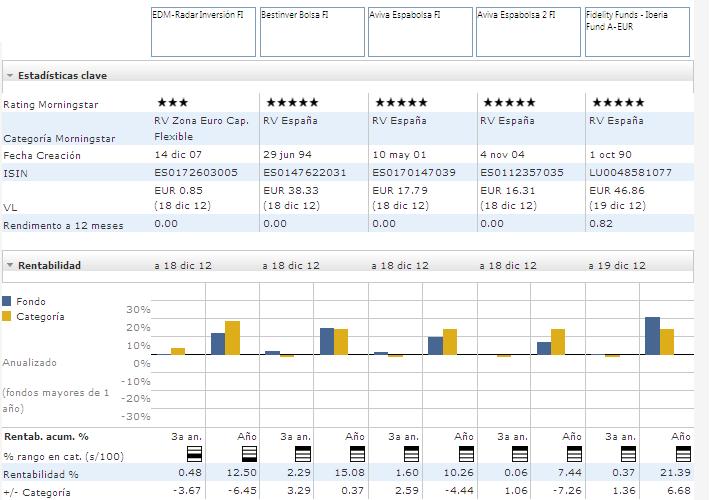Click the +/- Categoría value 6.68
The width and height of the screenshot is (712, 500).
[x=679, y=490]
